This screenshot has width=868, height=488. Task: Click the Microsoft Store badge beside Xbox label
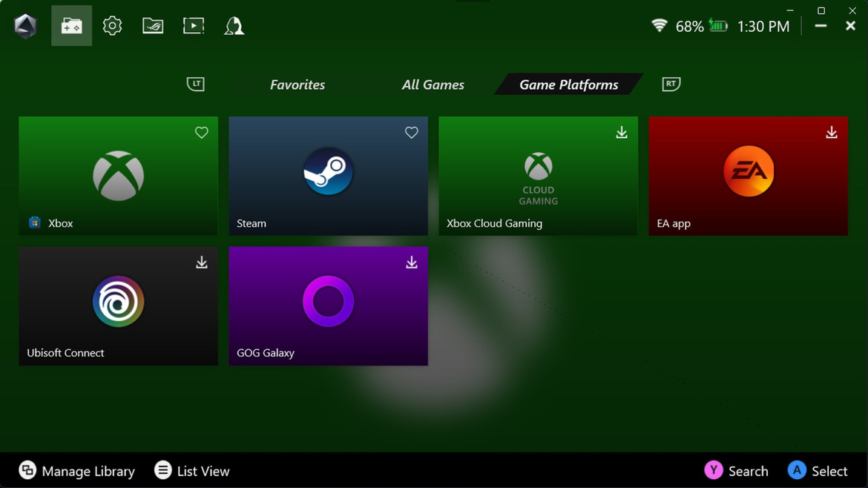coord(35,222)
